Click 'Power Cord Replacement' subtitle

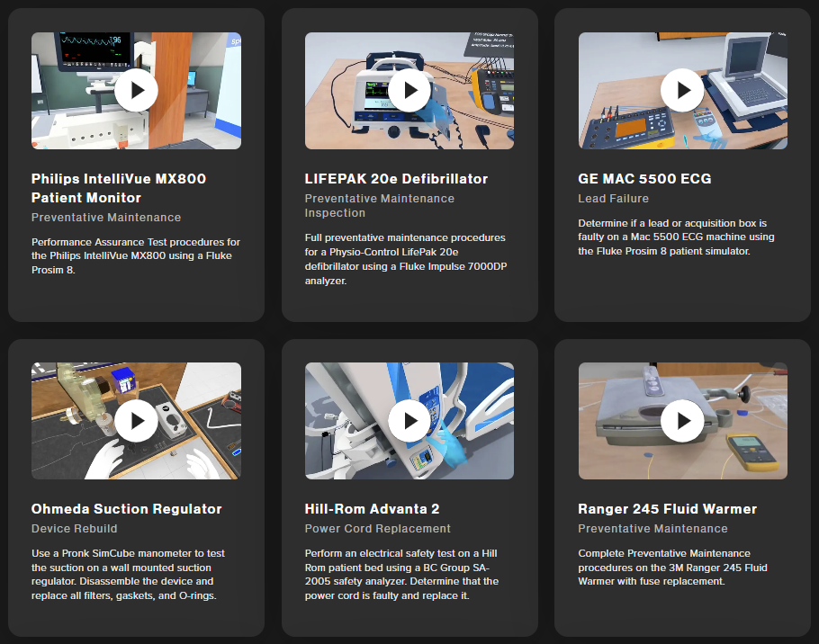click(378, 528)
